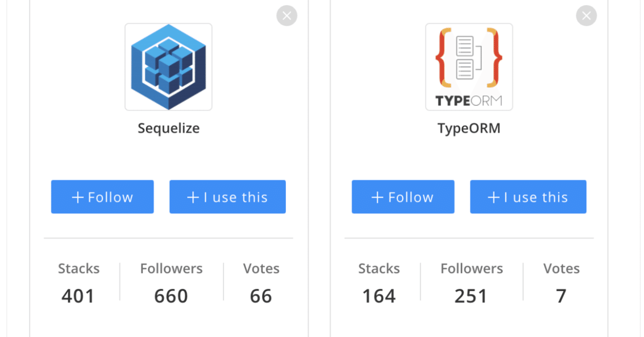View Sequelize Votes count 66

tap(261, 296)
